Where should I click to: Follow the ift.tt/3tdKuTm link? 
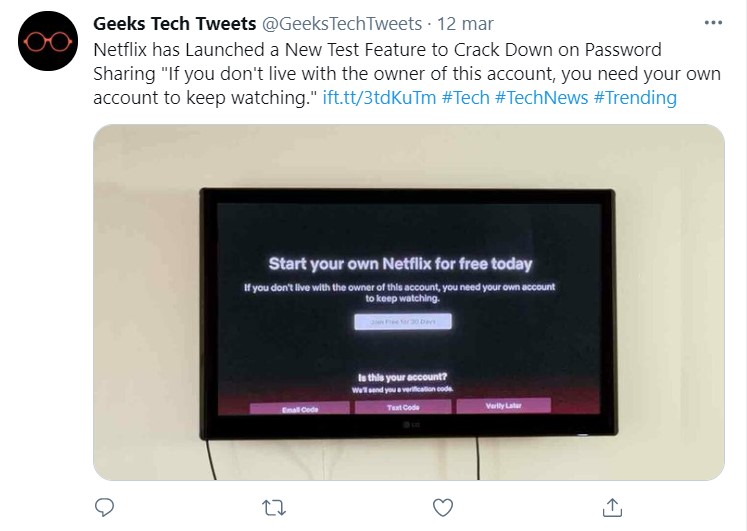(379, 97)
